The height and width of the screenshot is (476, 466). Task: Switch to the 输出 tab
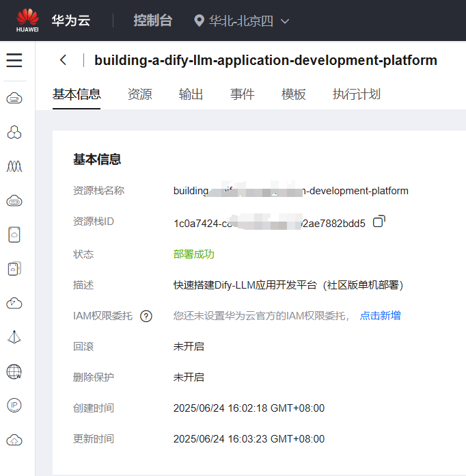pyautogui.click(x=191, y=94)
